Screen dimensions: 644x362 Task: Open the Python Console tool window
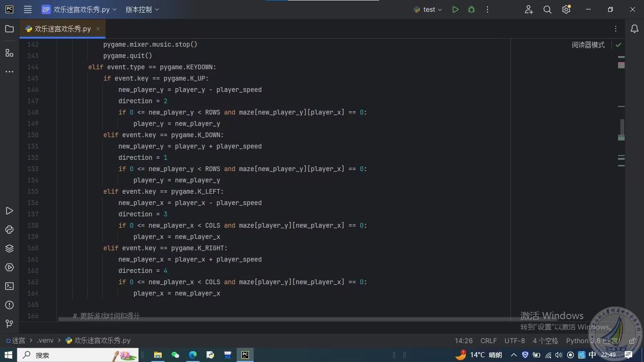coord(9,230)
